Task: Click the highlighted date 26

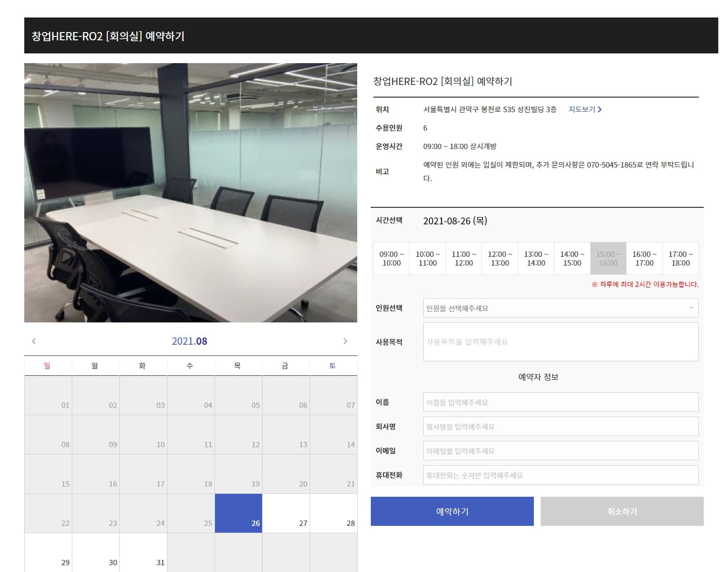Action: (x=238, y=513)
